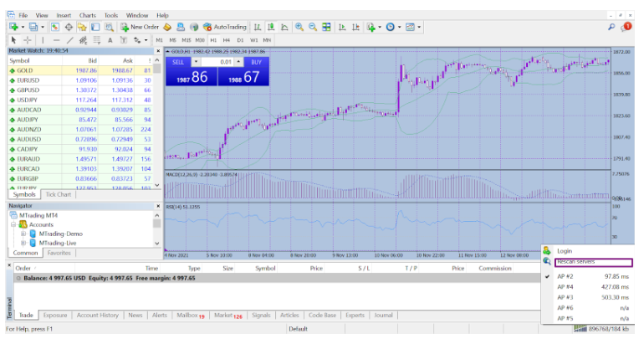Toggle the Data Window crosshair-target icon
The width and height of the screenshot is (644, 339).
tap(69, 27)
